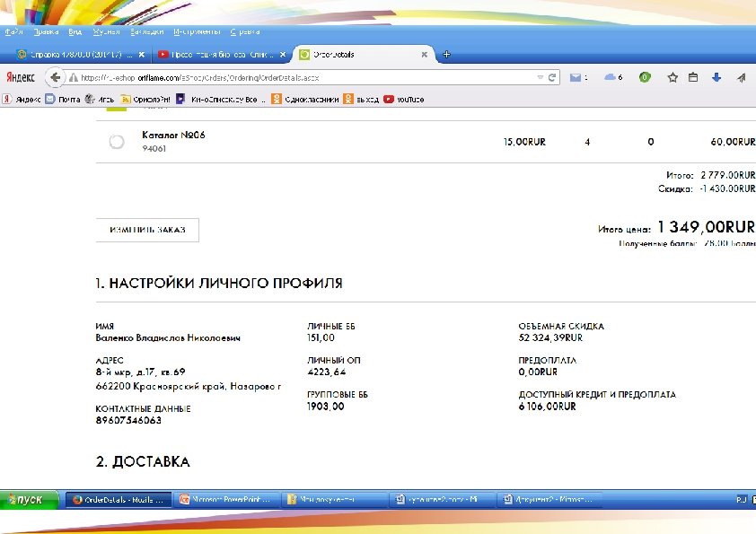Click the ГРУППОВЫЕ ББ value 1903,00
The width and height of the screenshot is (756, 534).
pos(325,407)
